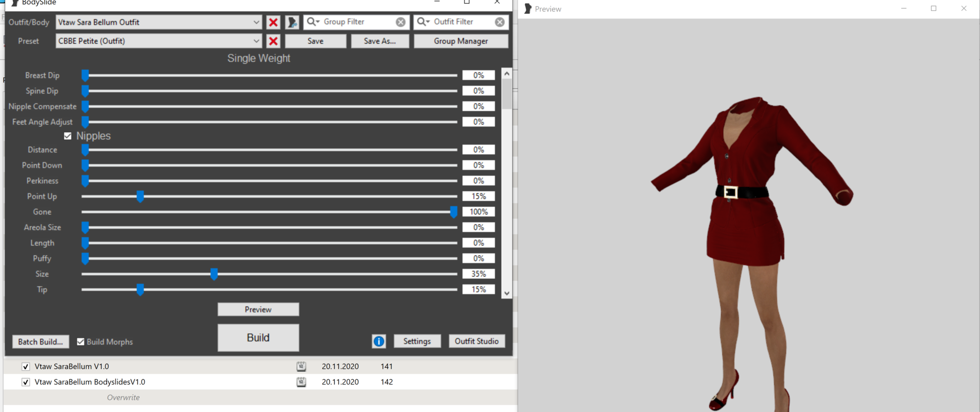
Task: Open the blue info About icon
Action: (379, 341)
